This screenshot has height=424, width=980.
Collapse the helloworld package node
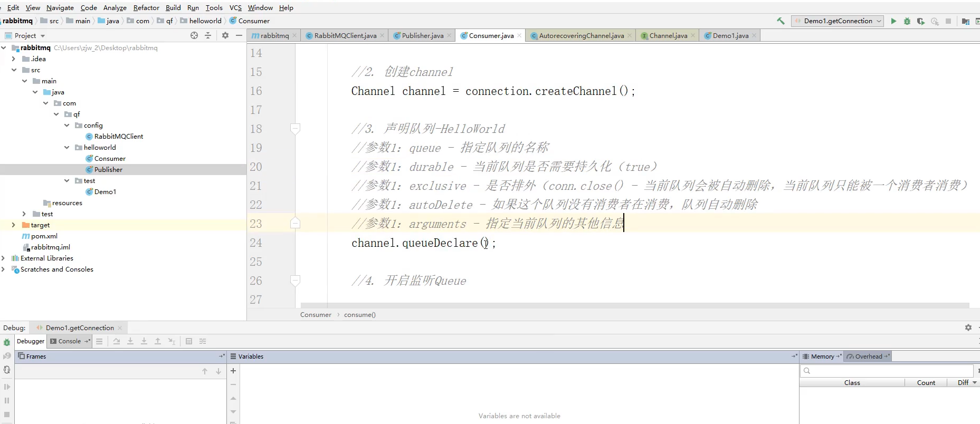tap(67, 148)
